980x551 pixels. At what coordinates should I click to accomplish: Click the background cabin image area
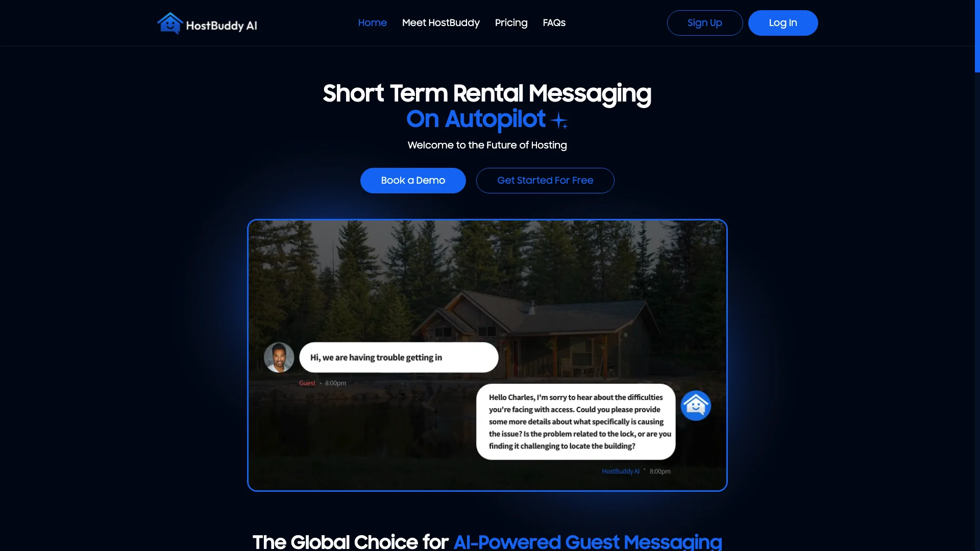click(x=486, y=283)
